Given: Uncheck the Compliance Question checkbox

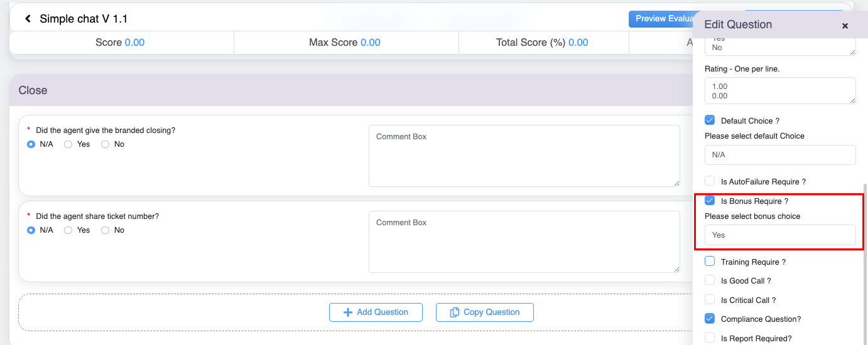Looking at the screenshot, I should [x=710, y=319].
